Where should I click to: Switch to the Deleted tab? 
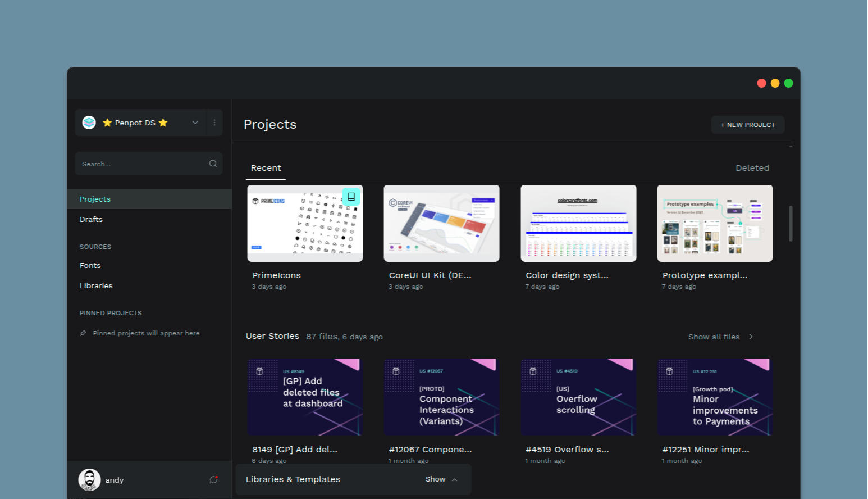pyautogui.click(x=752, y=167)
